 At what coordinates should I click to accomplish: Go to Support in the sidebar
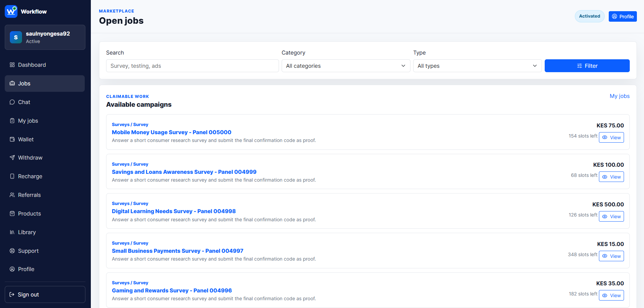pyautogui.click(x=45, y=251)
